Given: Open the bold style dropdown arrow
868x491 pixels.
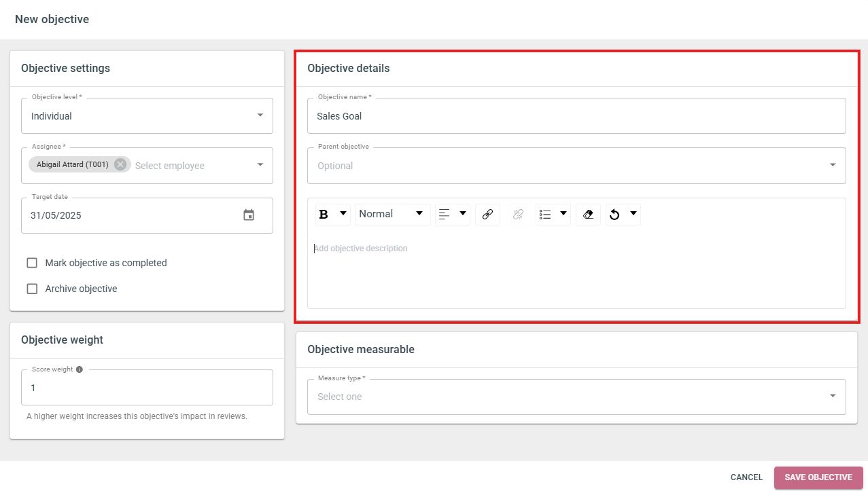Looking at the screenshot, I should coord(343,214).
